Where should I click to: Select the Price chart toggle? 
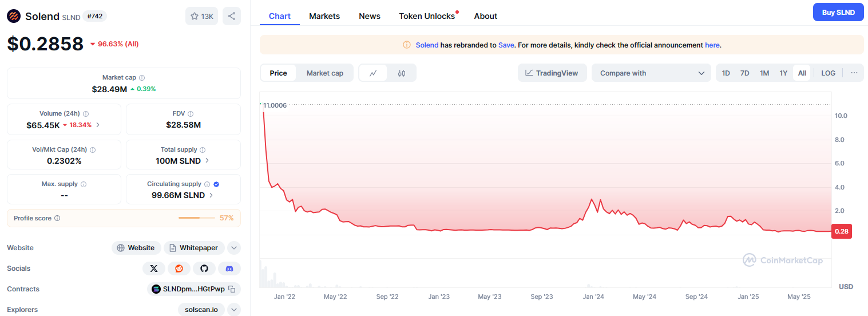tap(278, 73)
